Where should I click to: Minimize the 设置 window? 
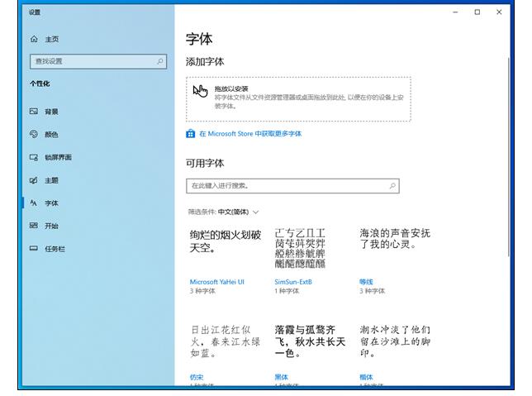(x=455, y=12)
